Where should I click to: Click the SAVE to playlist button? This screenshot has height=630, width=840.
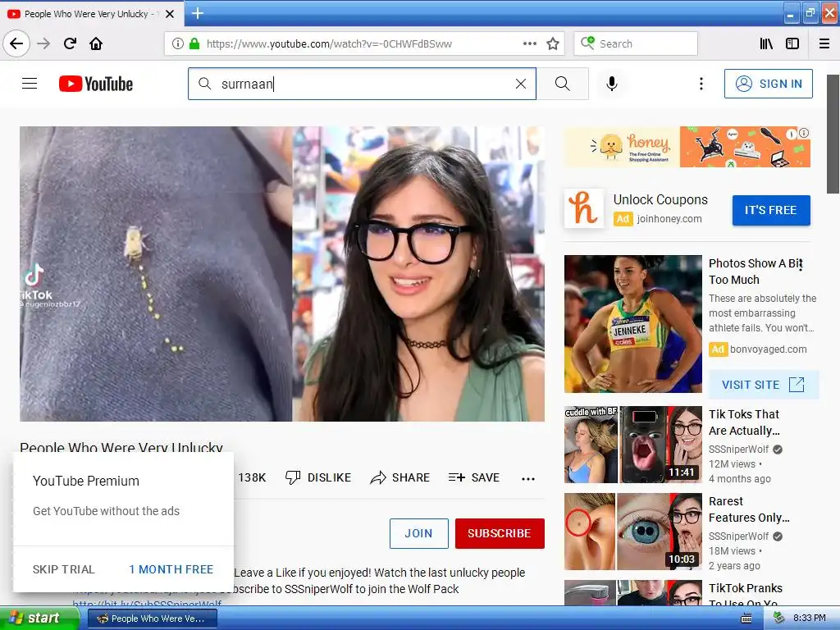[474, 477]
